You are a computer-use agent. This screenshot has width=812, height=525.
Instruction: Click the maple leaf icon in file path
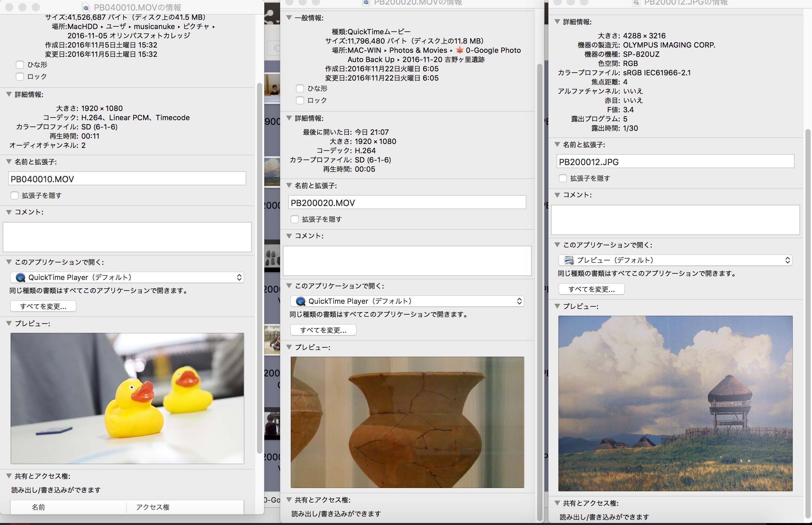[x=460, y=50]
